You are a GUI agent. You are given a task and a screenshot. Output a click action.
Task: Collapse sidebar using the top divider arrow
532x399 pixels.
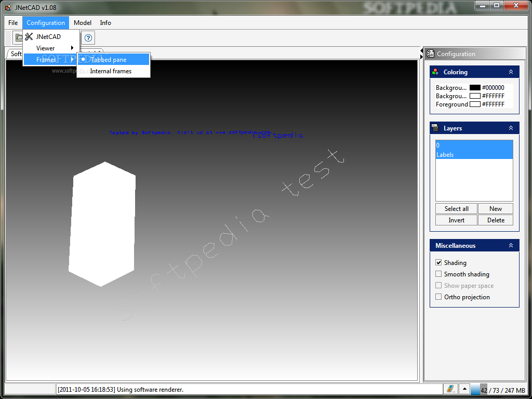[421, 51]
